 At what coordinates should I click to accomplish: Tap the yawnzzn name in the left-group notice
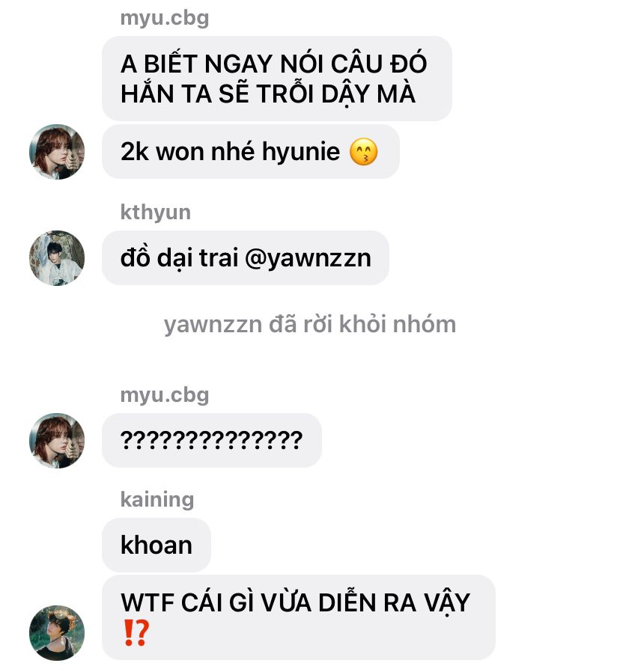(213, 325)
